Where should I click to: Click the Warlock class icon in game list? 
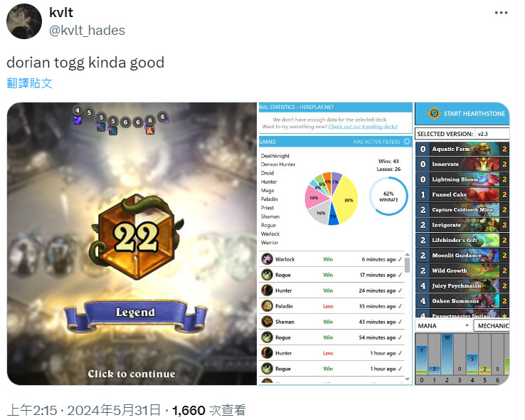267,259
